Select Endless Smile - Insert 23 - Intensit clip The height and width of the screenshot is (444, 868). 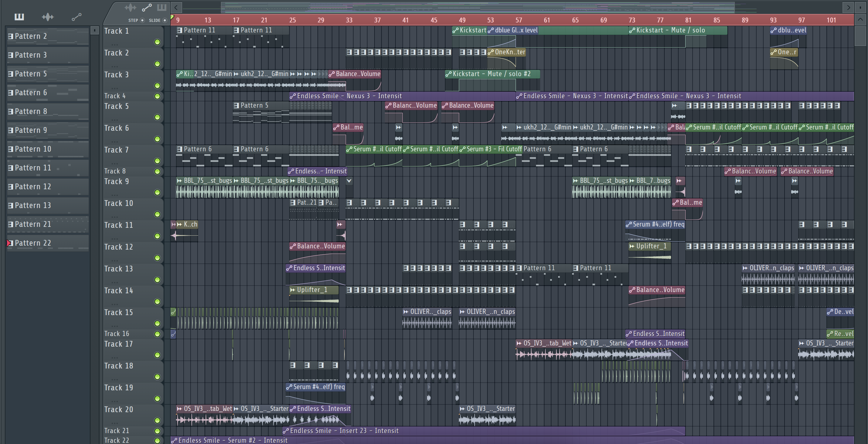483,431
